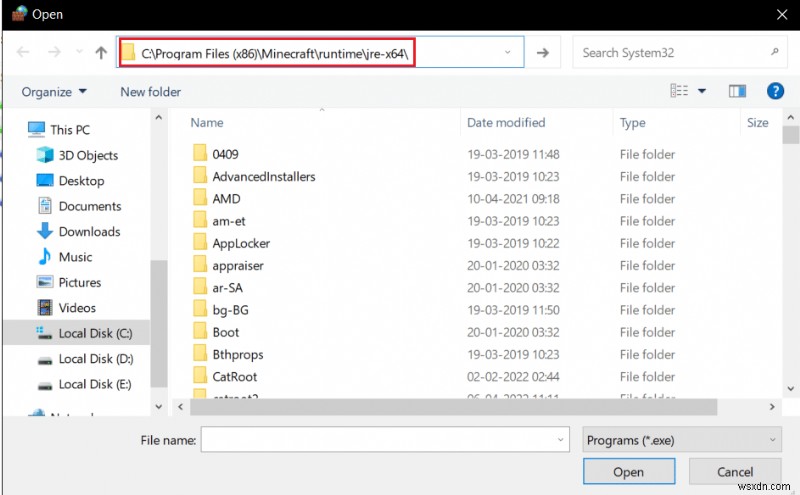Image resolution: width=800 pixels, height=495 pixels.
Task: Click the address bar path field
Action: [320, 52]
